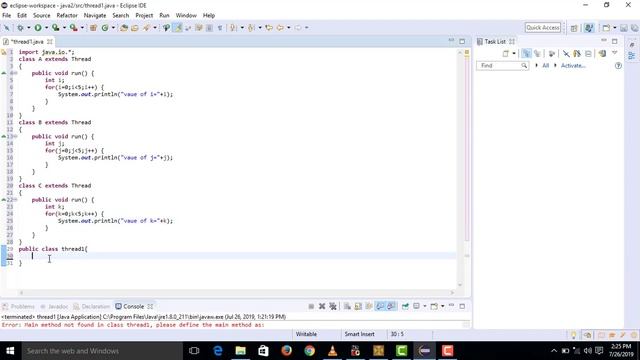The image size is (640, 360).
Task: Open dropdown next to Coverage icon
Action: tap(64, 28)
